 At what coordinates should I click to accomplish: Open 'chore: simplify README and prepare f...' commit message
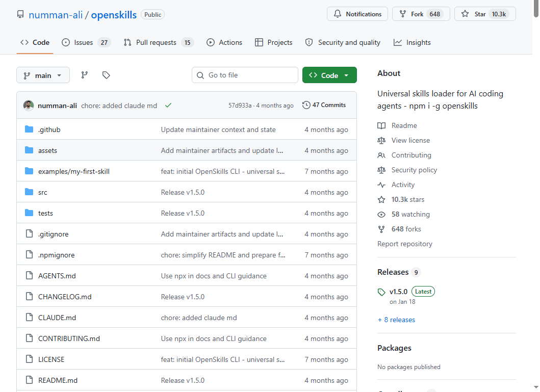pyautogui.click(x=223, y=255)
